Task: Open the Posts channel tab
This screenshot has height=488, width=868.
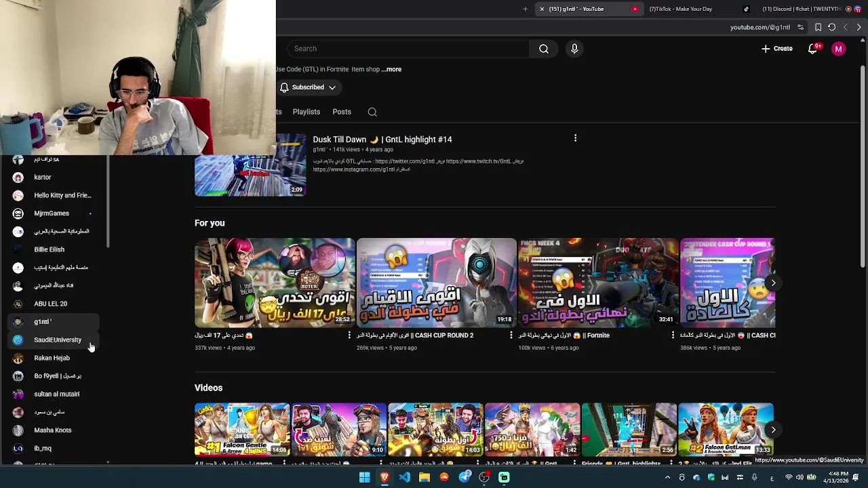Action: 342,112
